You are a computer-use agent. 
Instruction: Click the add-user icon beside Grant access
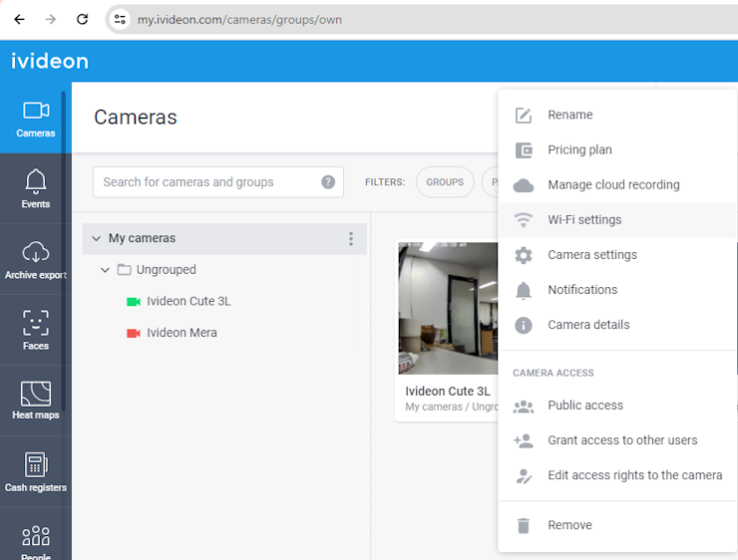(524, 441)
